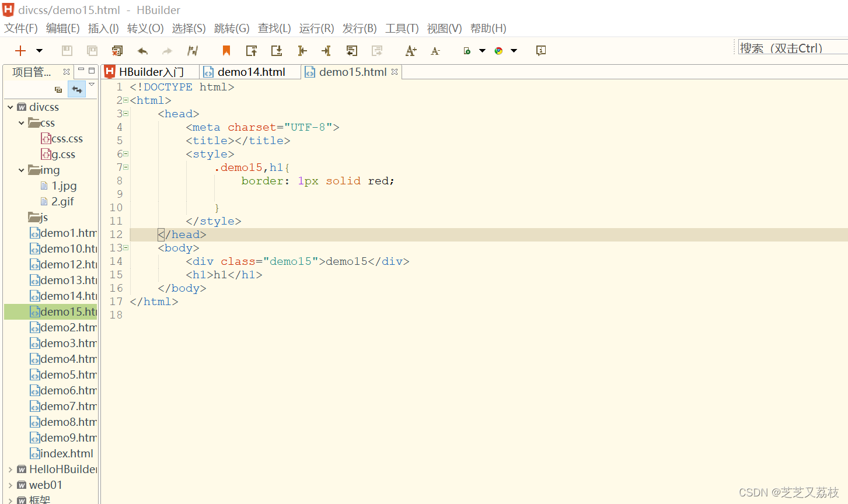Screen dimensions: 848x504
Task: Open the 视图(V) menu
Action: point(444,28)
